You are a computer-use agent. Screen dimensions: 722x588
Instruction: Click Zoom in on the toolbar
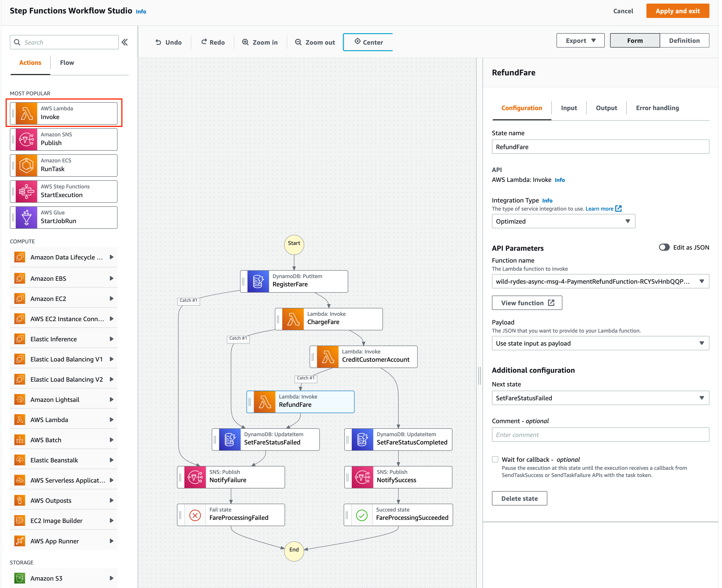[260, 42]
